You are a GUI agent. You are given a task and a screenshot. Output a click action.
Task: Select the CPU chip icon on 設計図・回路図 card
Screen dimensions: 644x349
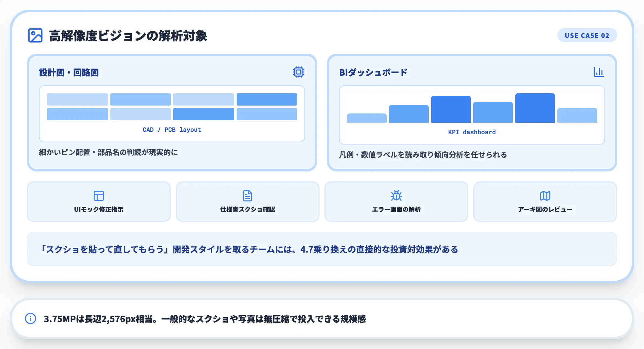299,72
